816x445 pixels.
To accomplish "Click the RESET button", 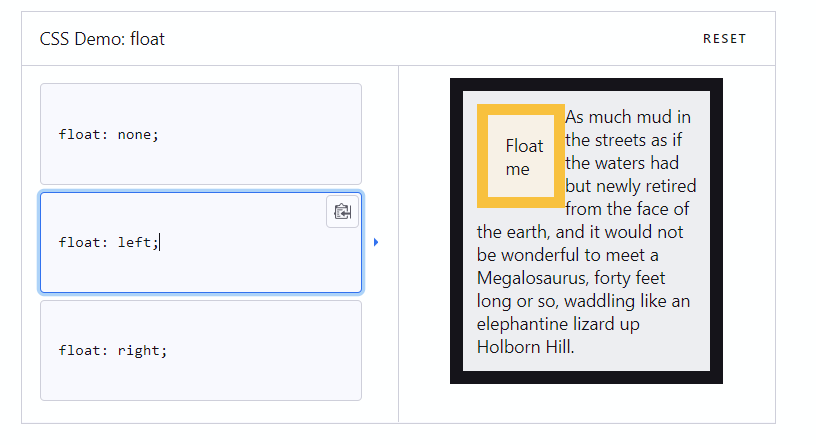I will [x=724, y=39].
